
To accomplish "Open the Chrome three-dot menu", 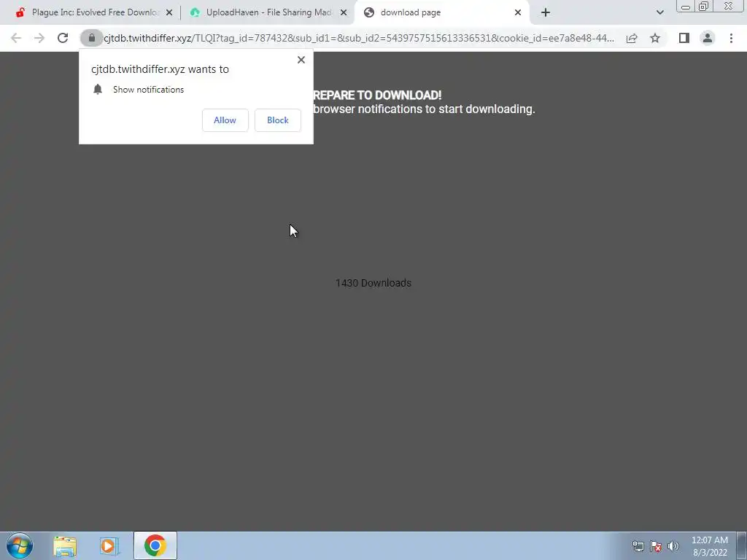I will tap(731, 38).
